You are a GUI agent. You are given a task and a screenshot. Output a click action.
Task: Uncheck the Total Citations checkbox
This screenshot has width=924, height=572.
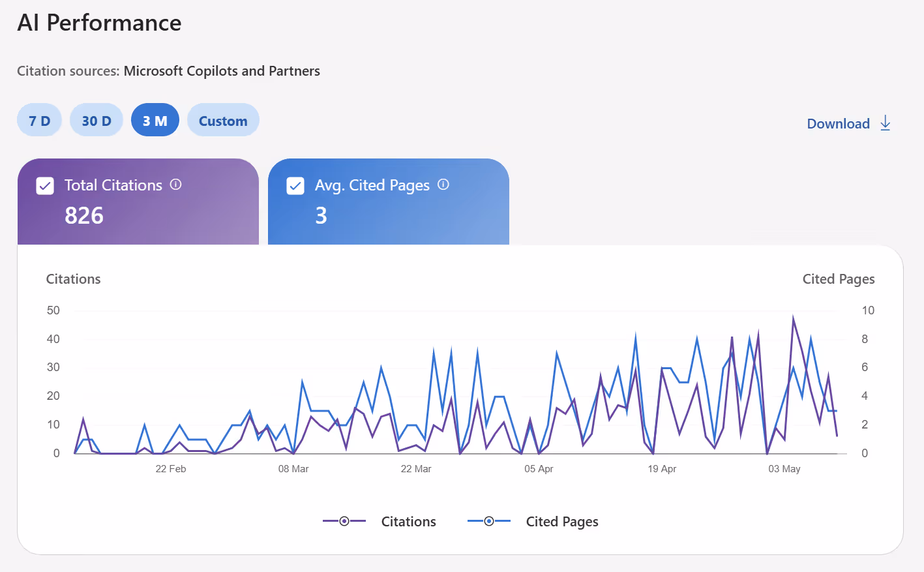45,186
